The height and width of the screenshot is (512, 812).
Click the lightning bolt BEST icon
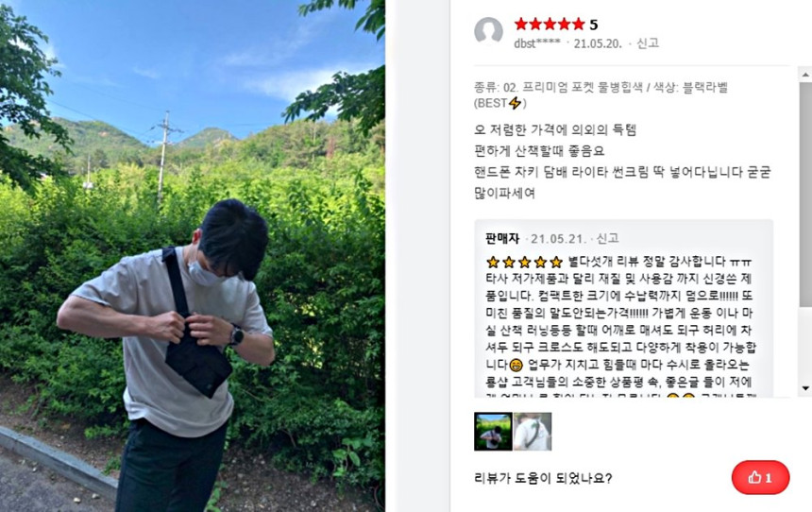[x=515, y=103]
